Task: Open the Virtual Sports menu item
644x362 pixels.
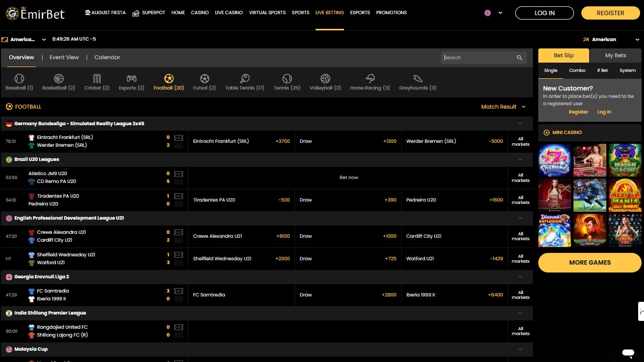Action: pyautogui.click(x=267, y=13)
